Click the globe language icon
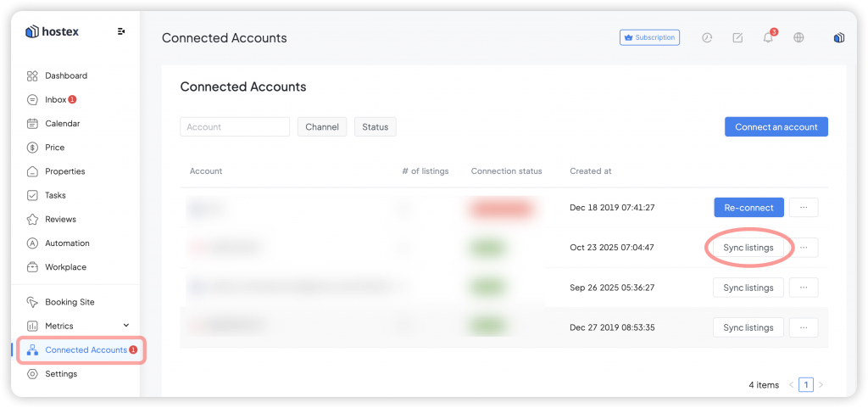Image resolution: width=868 pixels, height=408 pixels. pyautogui.click(x=798, y=37)
